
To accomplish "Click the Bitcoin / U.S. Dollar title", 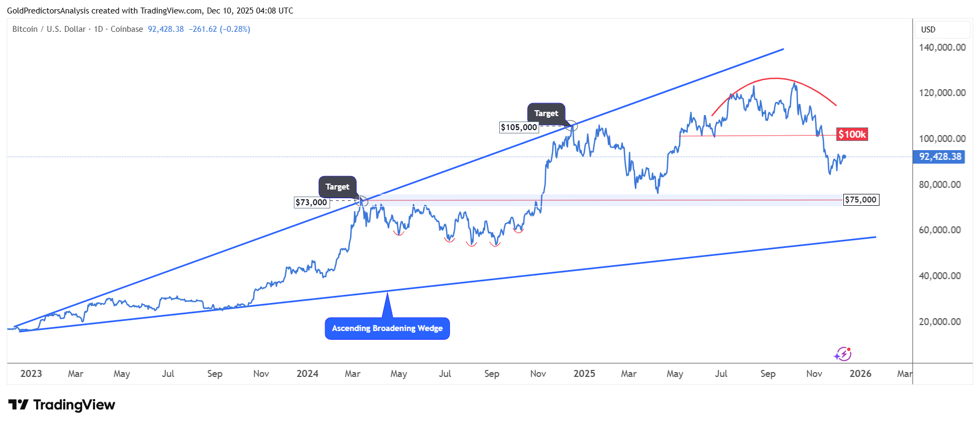I will tap(49, 29).
